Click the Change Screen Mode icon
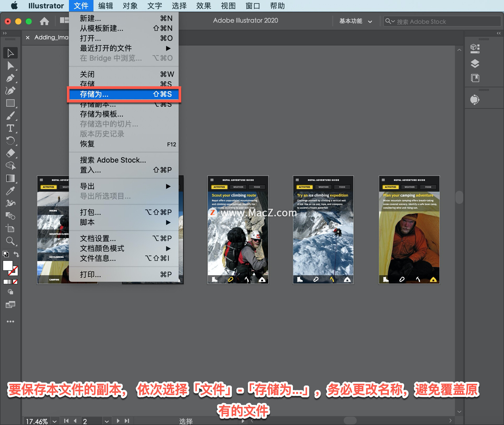Viewport: 504px width, 425px height. [10, 305]
